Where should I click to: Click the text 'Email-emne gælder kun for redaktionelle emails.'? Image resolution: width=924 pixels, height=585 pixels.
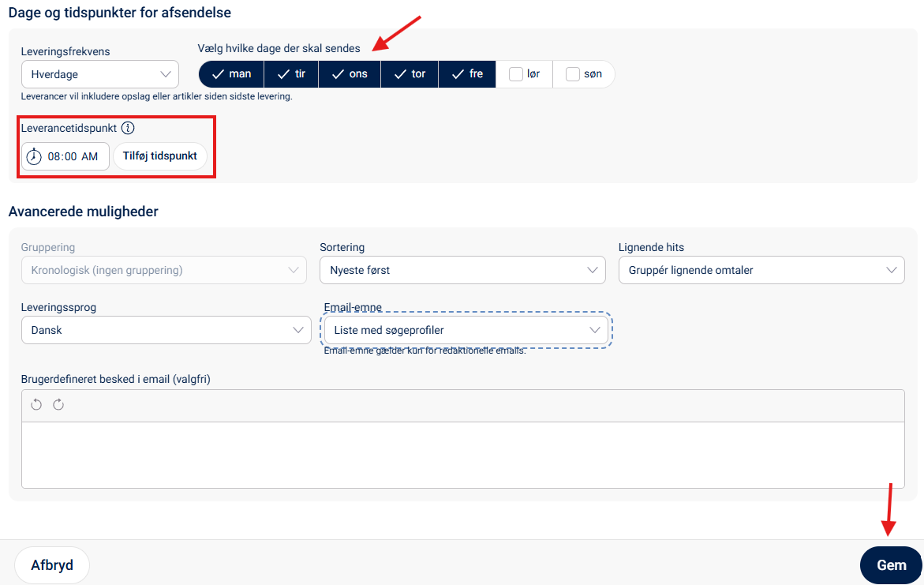point(425,351)
